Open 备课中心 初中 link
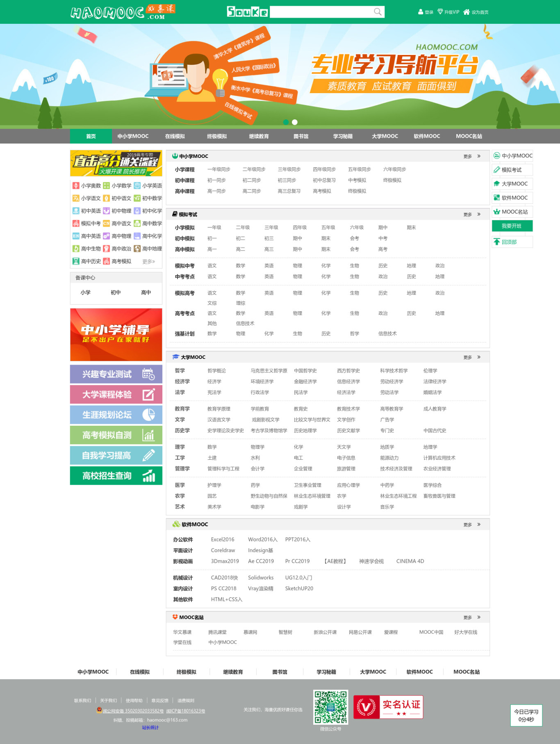The height and width of the screenshot is (744, 560). pos(116,292)
